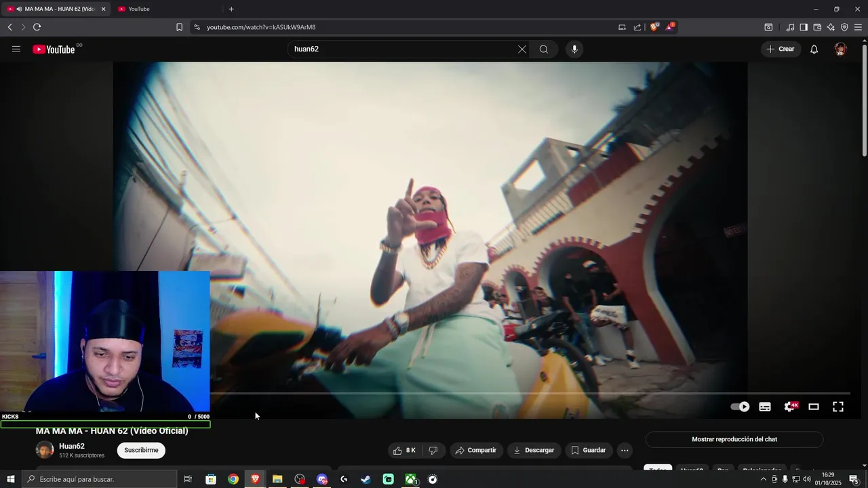Go back in browser history

(x=9, y=27)
